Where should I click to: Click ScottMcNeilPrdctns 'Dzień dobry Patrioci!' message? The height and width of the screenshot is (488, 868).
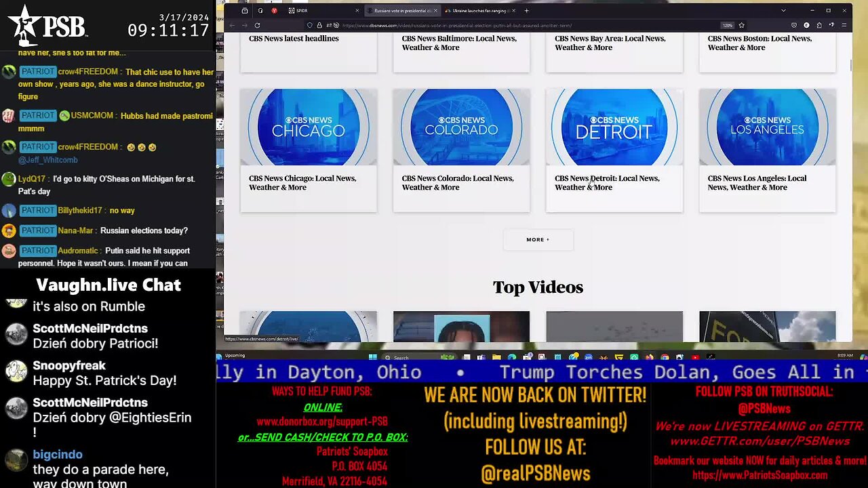pos(95,344)
